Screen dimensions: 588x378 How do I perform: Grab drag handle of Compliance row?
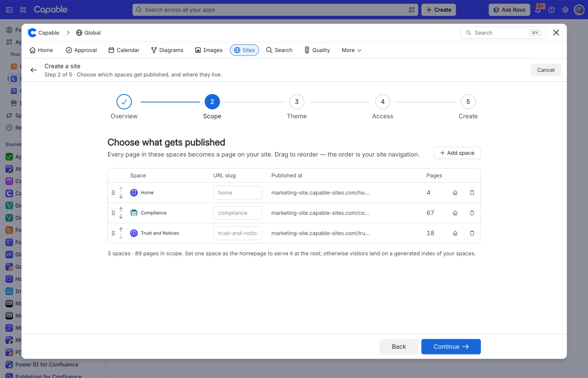113,213
